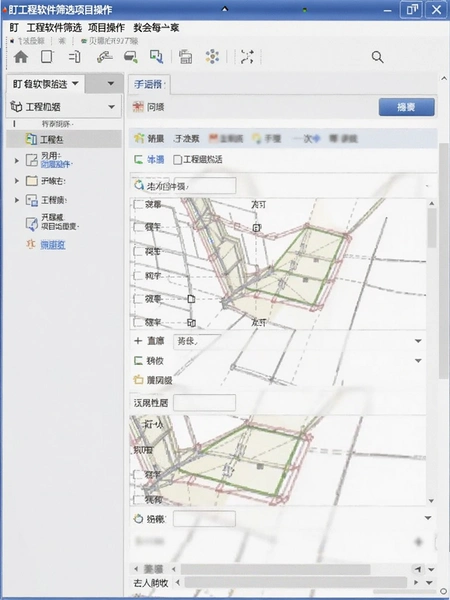
Task: Check the second checkbox in the upper list
Action: coord(138,227)
